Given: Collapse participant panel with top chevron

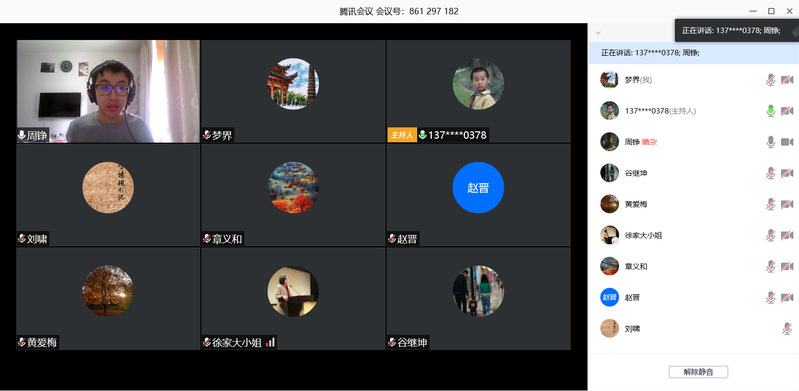Looking at the screenshot, I should (x=598, y=32).
